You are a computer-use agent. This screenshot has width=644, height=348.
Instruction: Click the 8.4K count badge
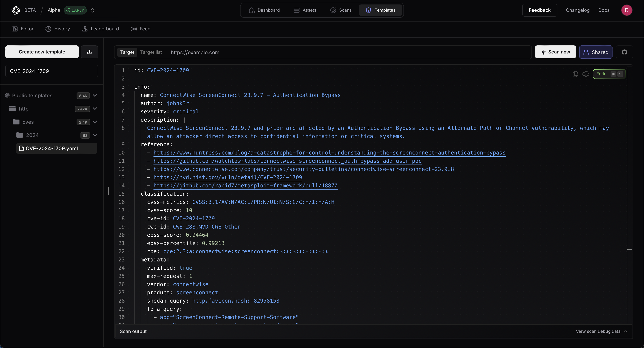click(x=83, y=96)
